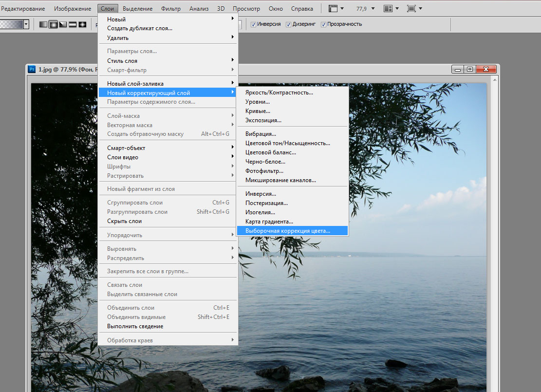Choose Инверсия adjustment layer
Screen dimensions: 541x392
[292, 194]
